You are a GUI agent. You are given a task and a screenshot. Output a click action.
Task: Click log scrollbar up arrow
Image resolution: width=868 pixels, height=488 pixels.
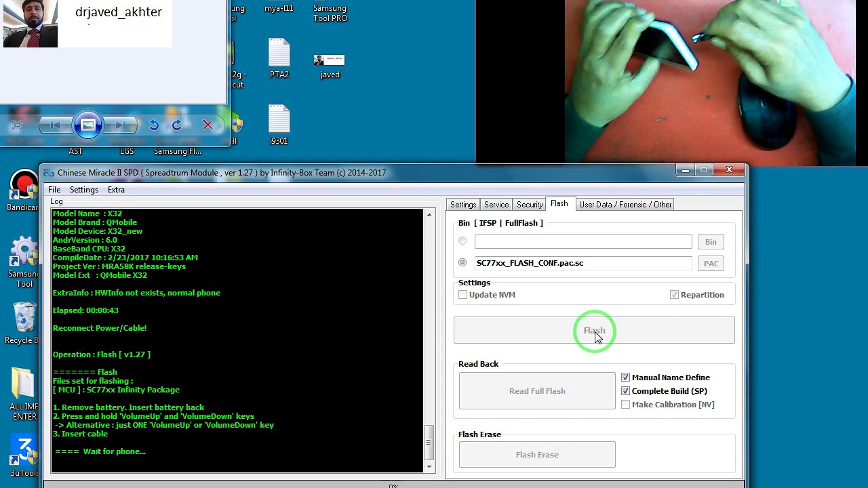(429, 215)
